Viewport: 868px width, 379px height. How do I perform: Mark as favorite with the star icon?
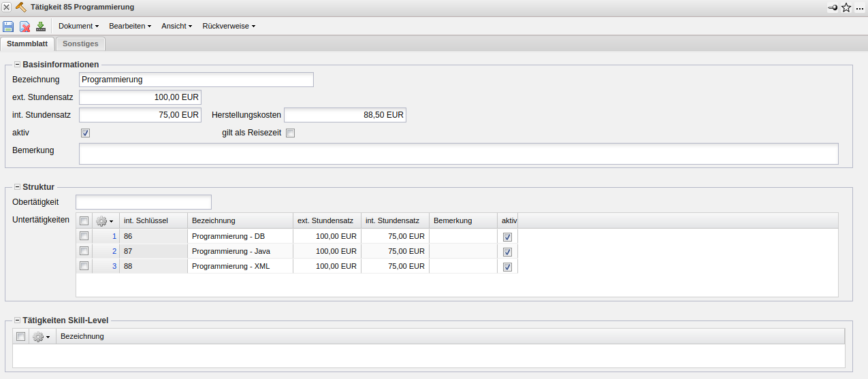tap(846, 7)
